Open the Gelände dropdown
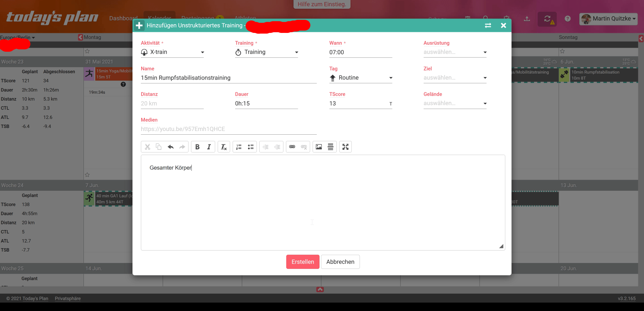The image size is (644, 311). [455, 103]
